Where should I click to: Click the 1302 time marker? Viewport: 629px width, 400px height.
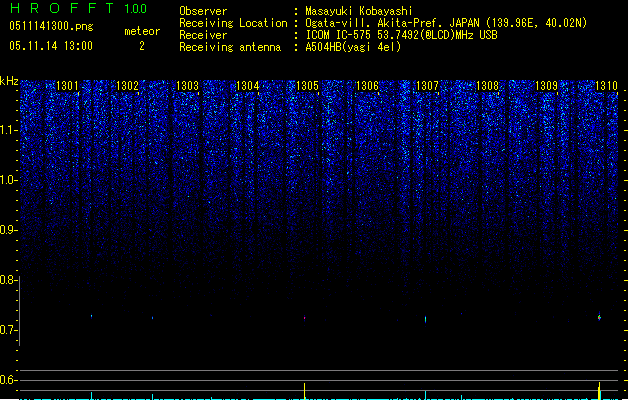(127, 85)
